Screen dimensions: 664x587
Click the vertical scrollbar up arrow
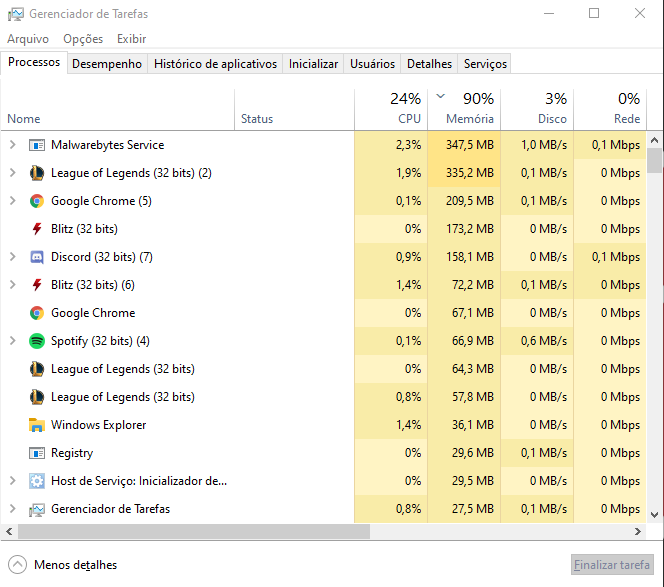coord(655,140)
